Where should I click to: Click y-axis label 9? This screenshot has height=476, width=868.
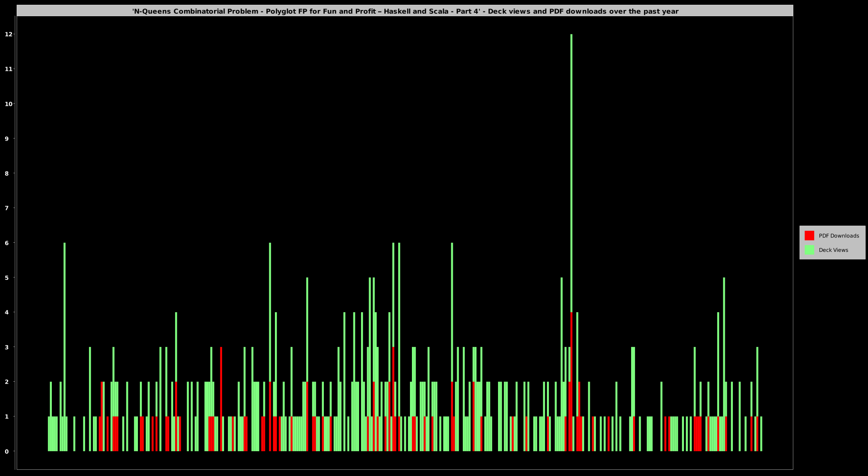click(7, 139)
